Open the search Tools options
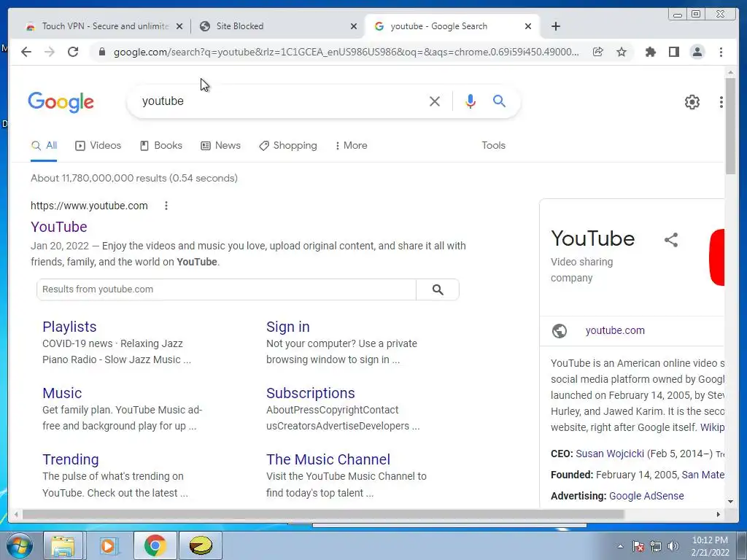Screen dimensions: 747x560 (x=493, y=146)
